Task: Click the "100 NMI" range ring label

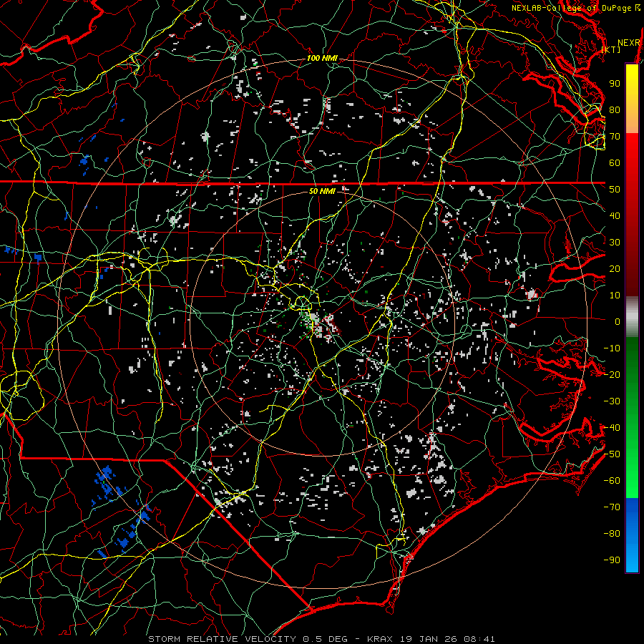Action: tap(323, 59)
